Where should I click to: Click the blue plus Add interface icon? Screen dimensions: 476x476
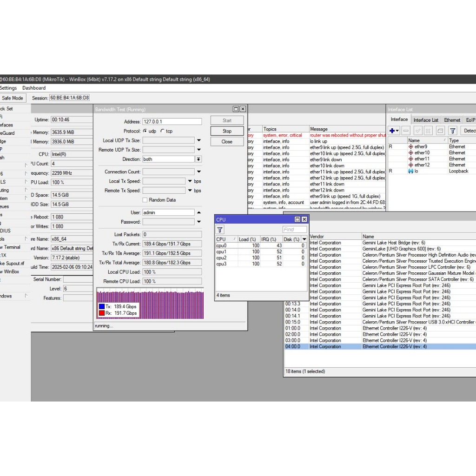click(x=393, y=131)
